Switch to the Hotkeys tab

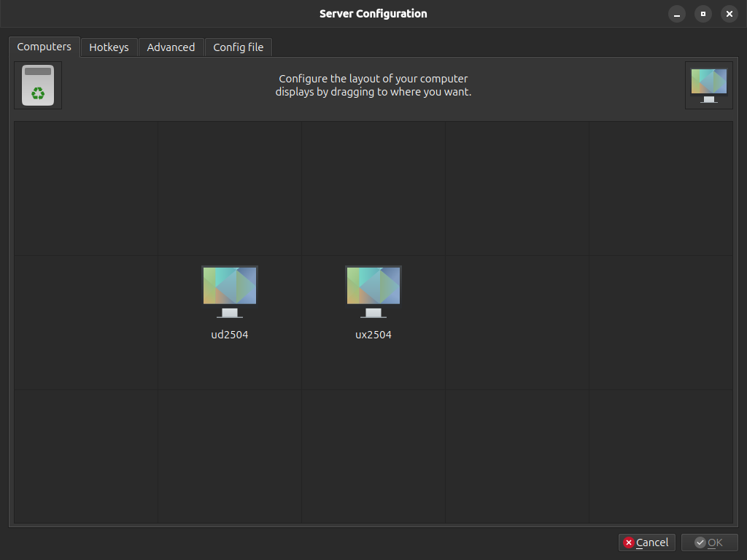109,47
